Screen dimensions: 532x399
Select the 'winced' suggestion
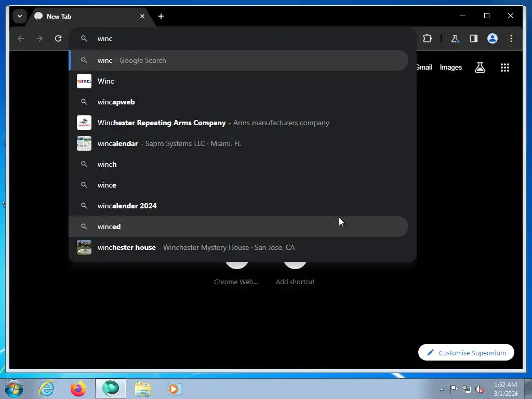click(x=238, y=227)
